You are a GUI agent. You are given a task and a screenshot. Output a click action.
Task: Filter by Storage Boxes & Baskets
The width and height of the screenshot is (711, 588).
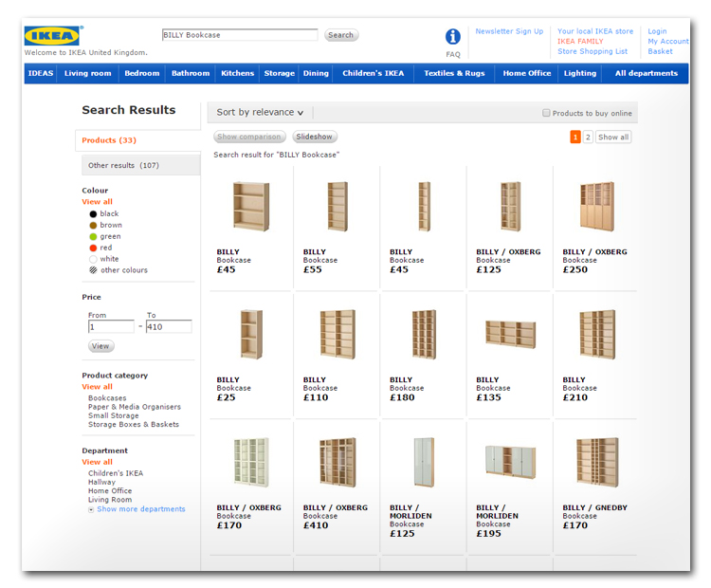point(134,424)
